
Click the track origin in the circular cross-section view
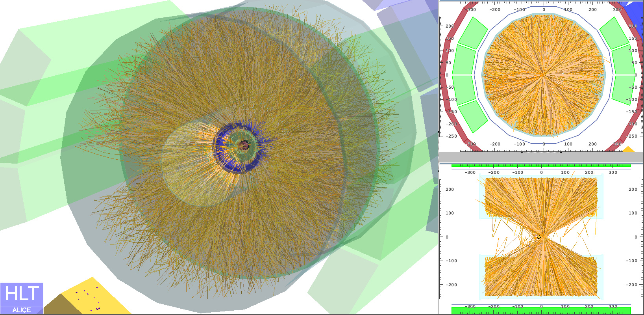pos(544,74)
